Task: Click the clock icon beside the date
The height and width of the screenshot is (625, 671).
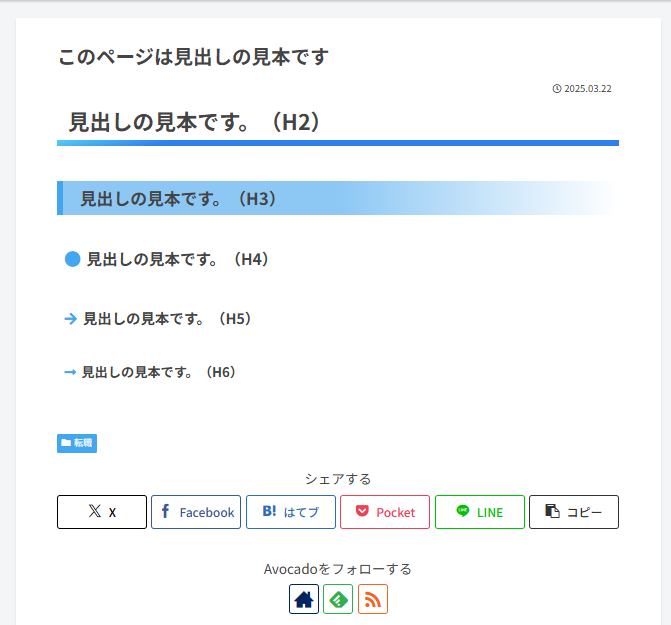Action: coord(557,89)
